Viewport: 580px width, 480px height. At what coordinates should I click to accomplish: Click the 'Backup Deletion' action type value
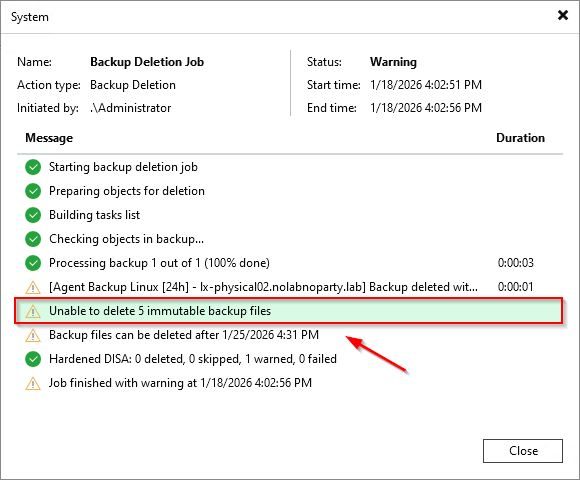point(133,85)
